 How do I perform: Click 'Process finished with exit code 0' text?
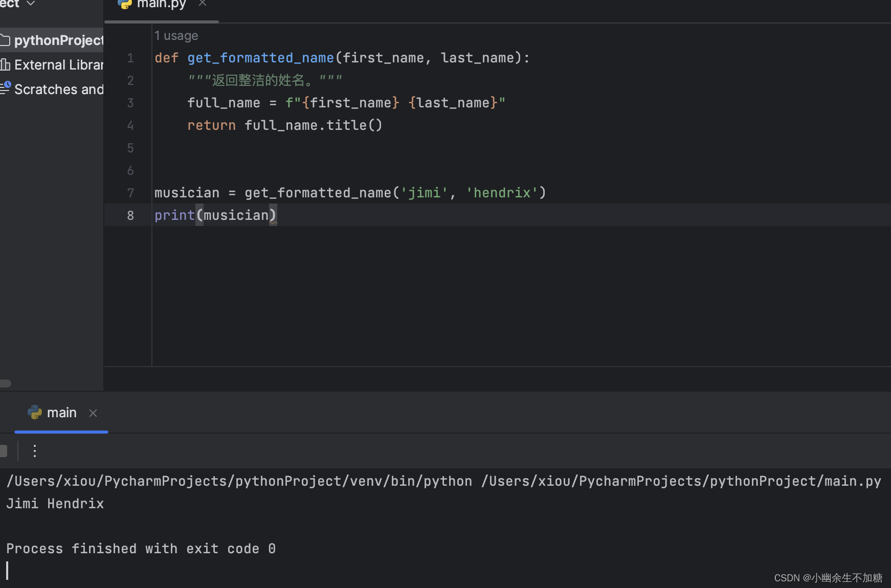pyautogui.click(x=141, y=549)
